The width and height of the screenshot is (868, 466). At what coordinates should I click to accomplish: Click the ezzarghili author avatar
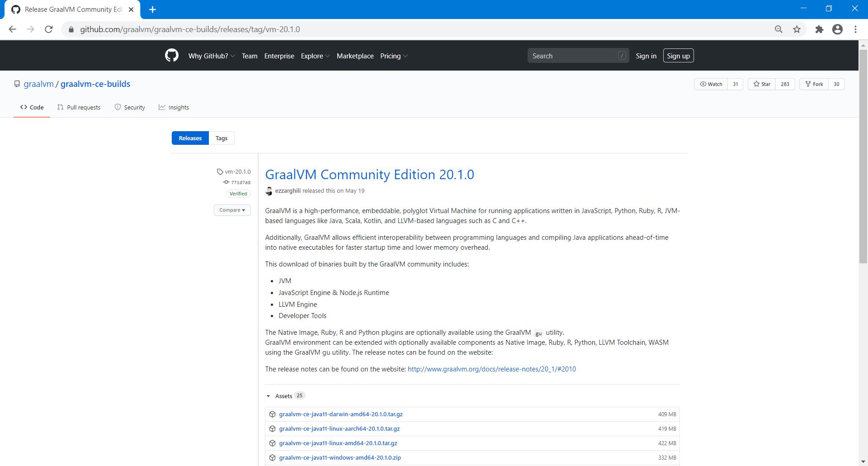click(269, 191)
